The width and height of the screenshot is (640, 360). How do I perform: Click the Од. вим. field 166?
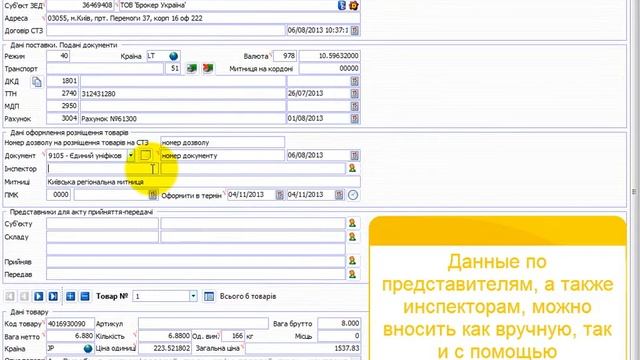point(233,336)
